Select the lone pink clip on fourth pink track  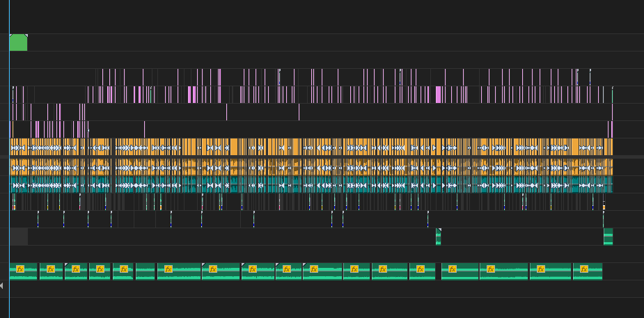coord(144,129)
